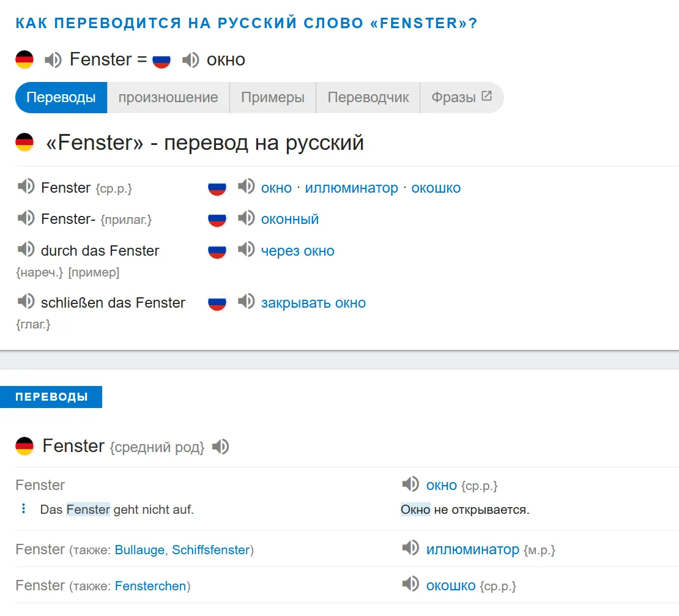Click the German flag next to «Fenster» heading
The height and width of the screenshot is (616, 679).
24,143
